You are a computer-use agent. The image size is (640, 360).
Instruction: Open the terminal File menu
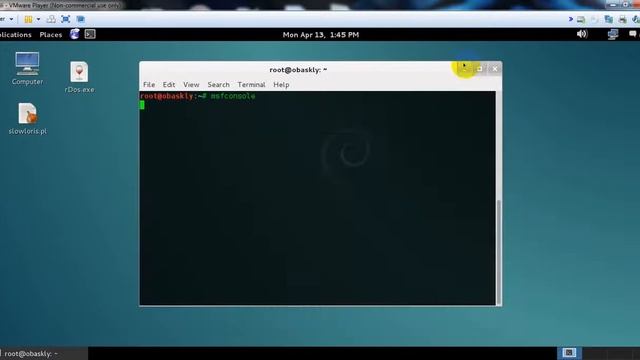pyautogui.click(x=149, y=84)
